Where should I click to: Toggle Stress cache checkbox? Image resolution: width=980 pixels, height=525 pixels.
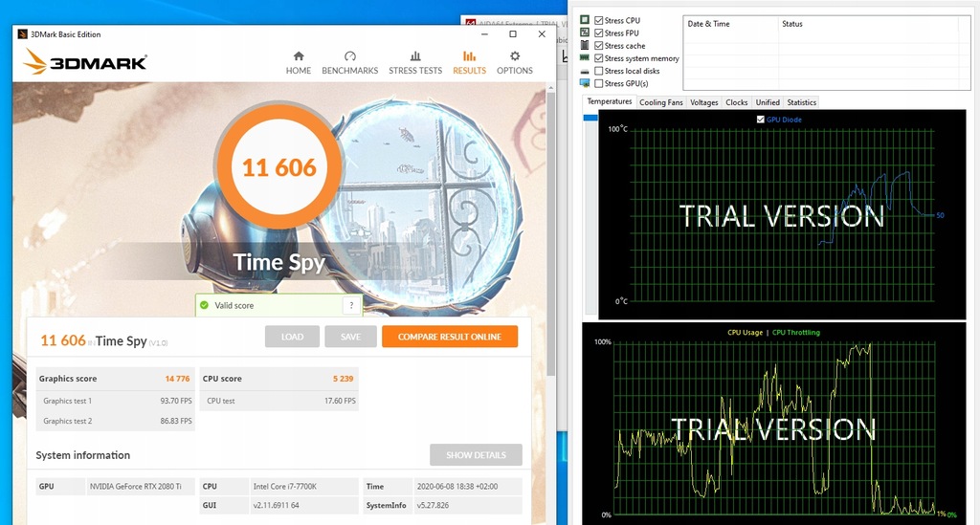(599, 46)
